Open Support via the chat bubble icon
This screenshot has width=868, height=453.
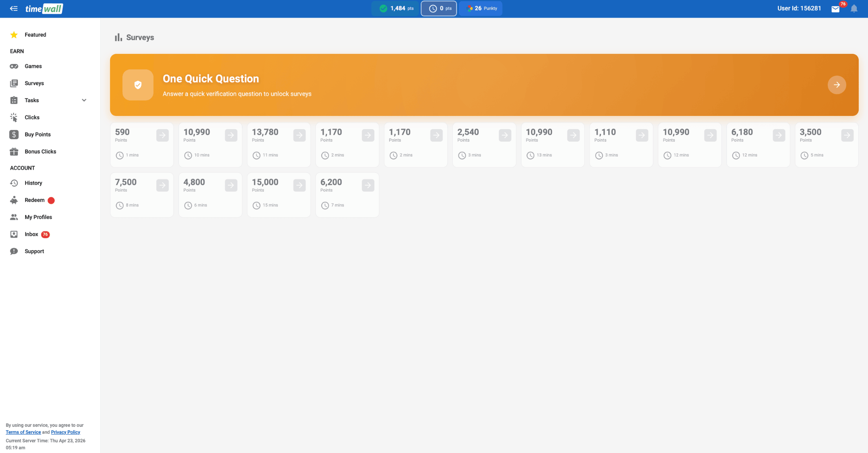click(x=14, y=251)
